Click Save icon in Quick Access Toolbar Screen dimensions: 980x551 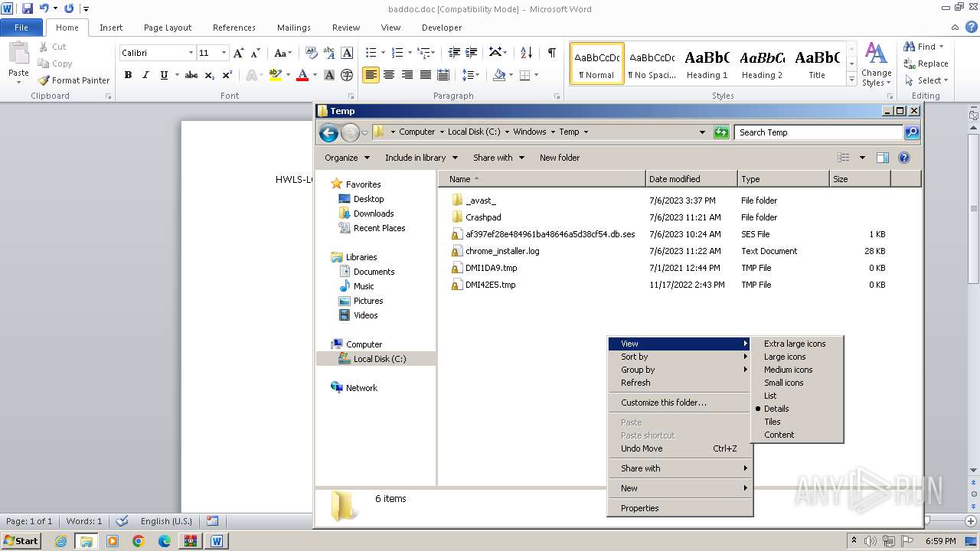[28, 8]
